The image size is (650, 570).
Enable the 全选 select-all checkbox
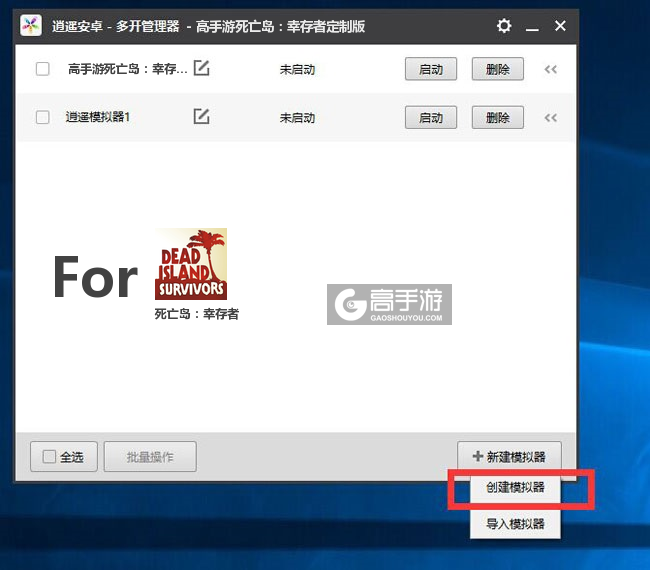pyautogui.click(x=49, y=457)
